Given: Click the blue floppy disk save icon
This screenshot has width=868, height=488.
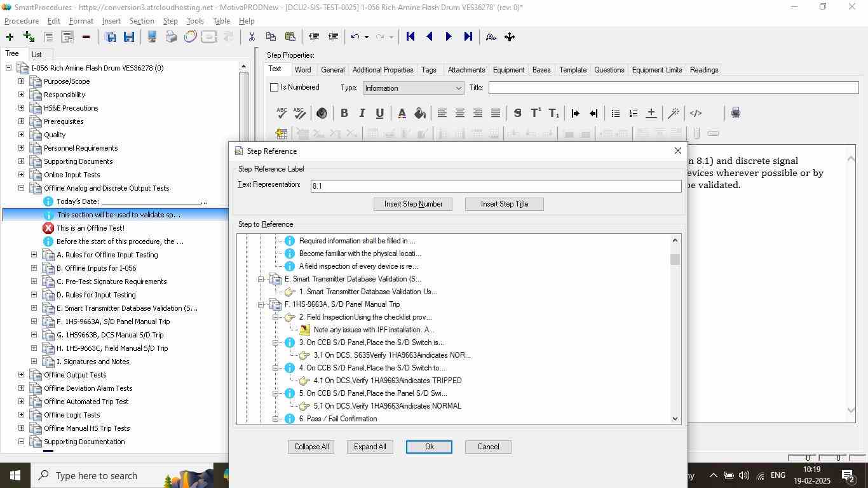Looking at the screenshot, I should point(129,37).
